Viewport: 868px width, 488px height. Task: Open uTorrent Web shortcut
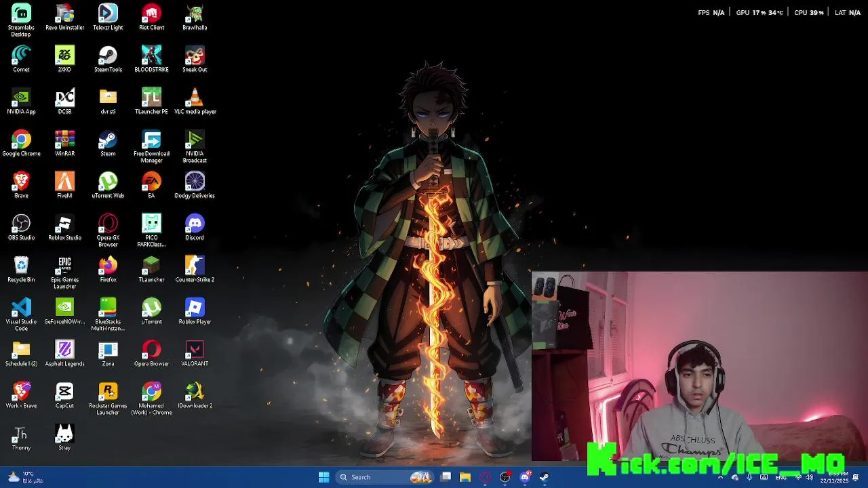pos(108,186)
